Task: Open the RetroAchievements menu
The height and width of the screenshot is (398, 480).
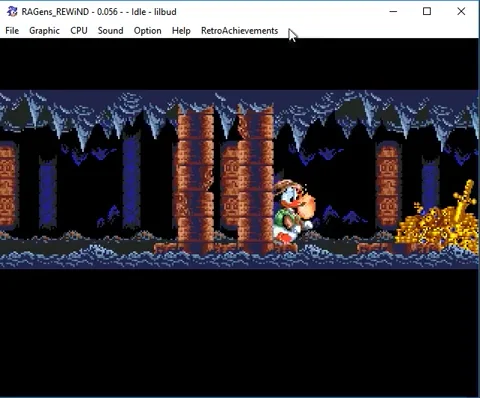Action: (239, 31)
